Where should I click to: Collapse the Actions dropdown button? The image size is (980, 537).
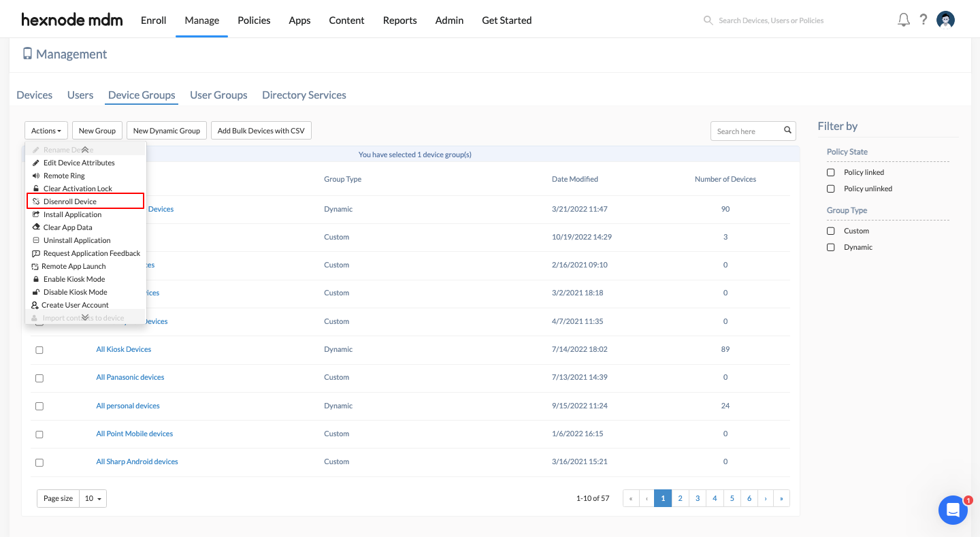point(46,131)
